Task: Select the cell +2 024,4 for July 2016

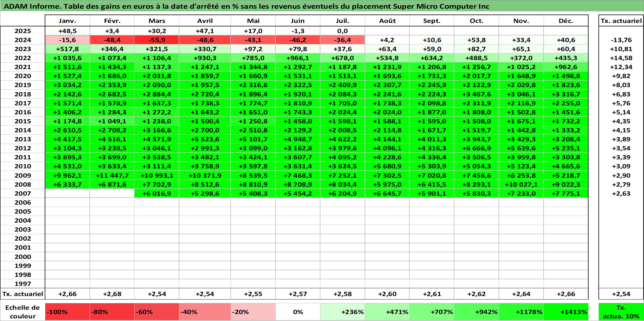Action: [342, 112]
